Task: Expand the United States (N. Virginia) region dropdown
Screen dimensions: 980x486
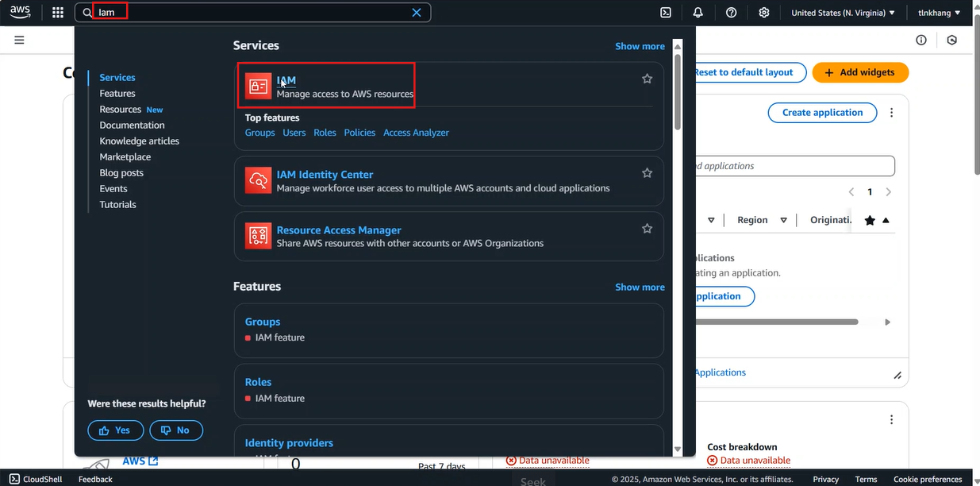Action: (x=843, y=13)
